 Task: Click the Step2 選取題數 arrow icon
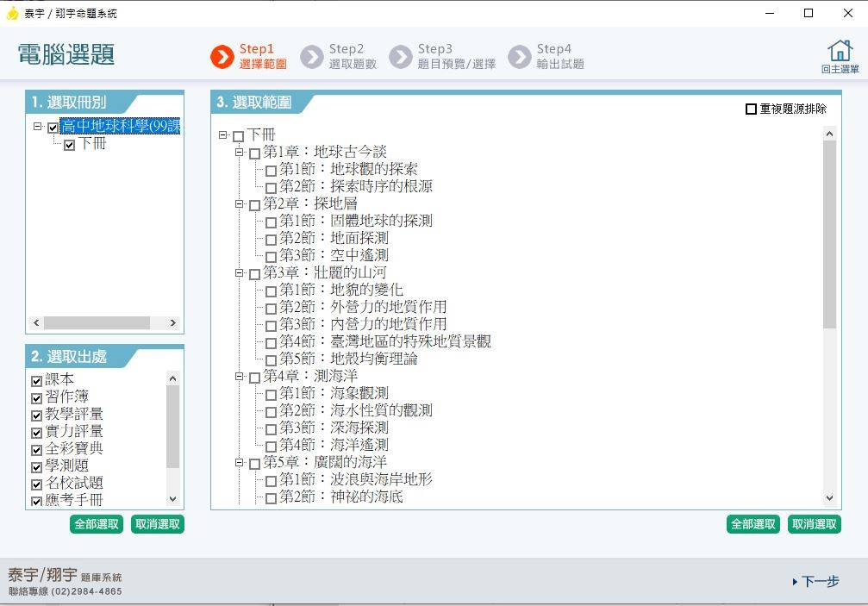[312, 56]
